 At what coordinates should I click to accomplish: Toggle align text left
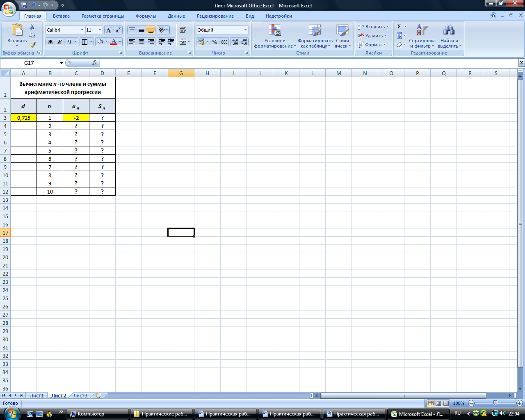coord(132,42)
